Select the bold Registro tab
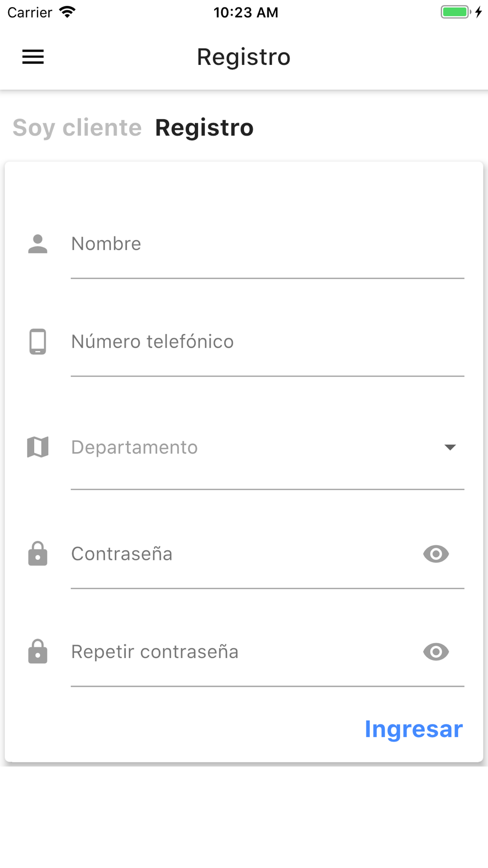Screen dimensions: 488x868 (x=204, y=128)
